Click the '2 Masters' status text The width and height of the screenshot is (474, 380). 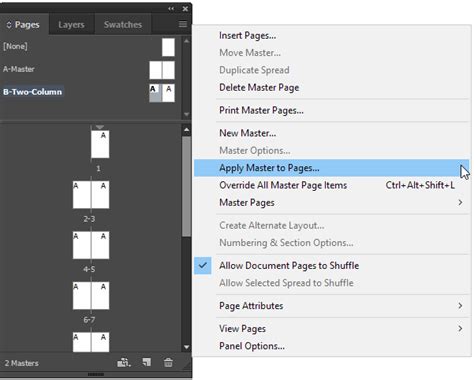(x=22, y=363)
